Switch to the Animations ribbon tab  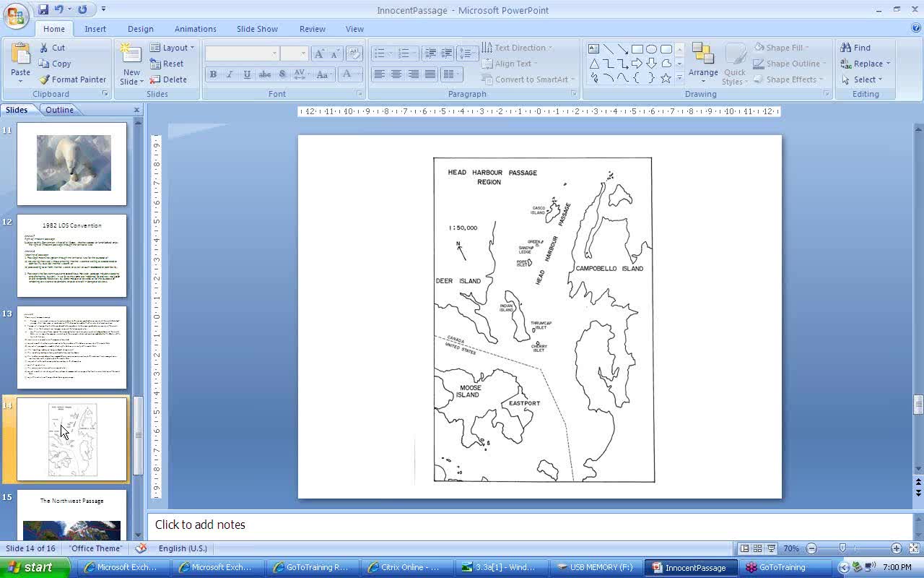(195, 29)
